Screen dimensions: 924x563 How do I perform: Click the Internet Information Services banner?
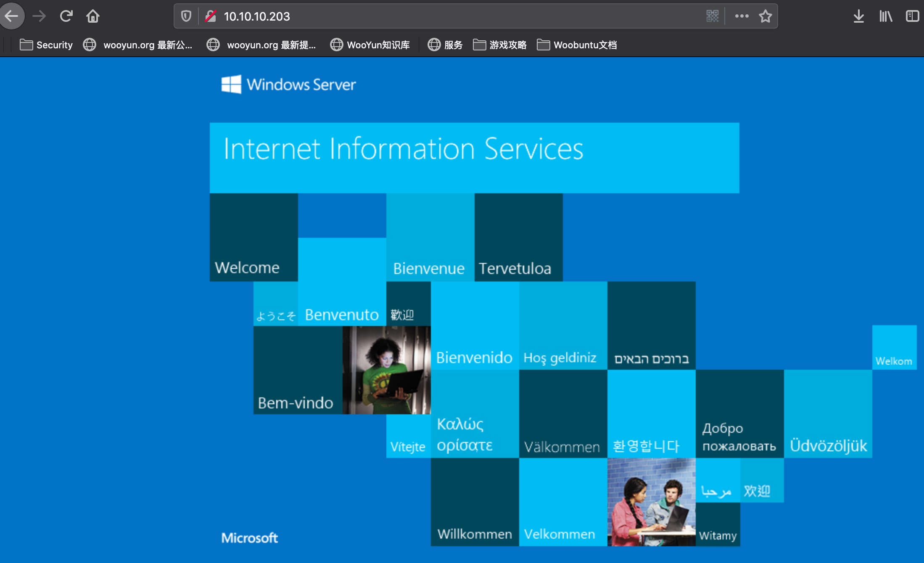click(x=474, y=158)
